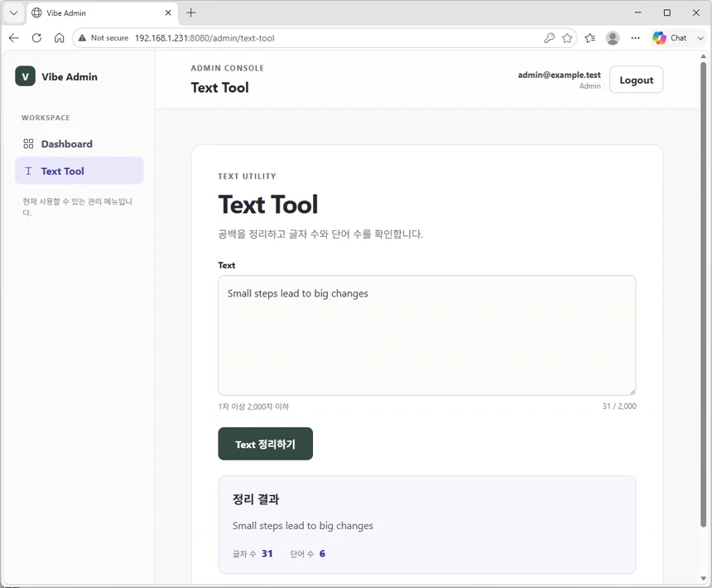The width and height of the screenshot is (712, 588).
Task: Grab the textarea resize handle corner
Action: point(632,392)
